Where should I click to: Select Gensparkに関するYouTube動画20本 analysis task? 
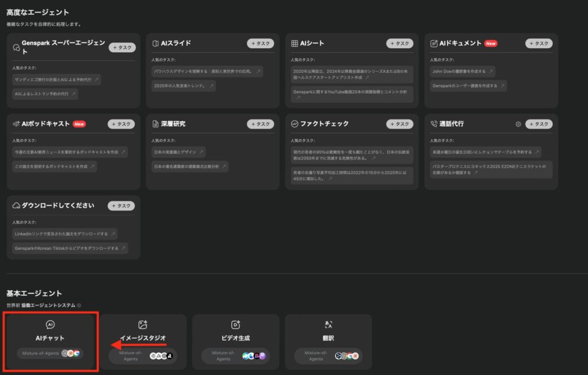(352, 95)
